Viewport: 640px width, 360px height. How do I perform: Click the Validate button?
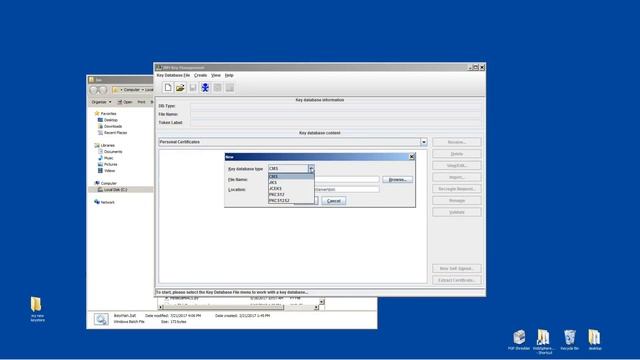point(457,212)
